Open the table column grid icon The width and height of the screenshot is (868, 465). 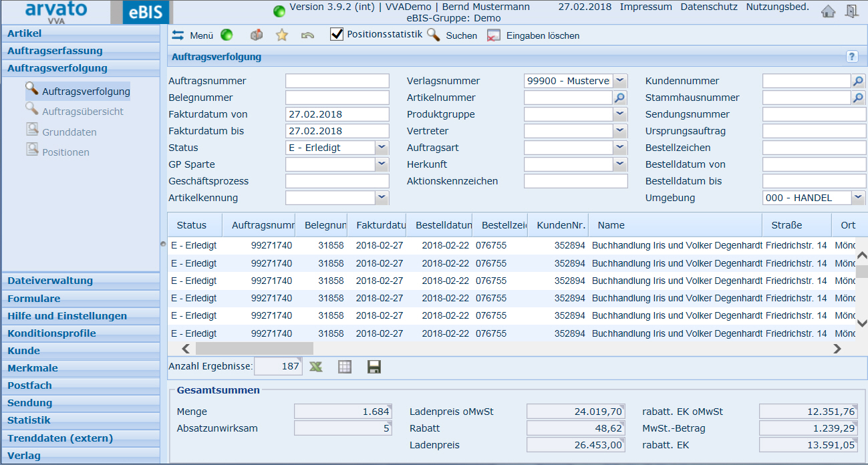click(345, 366)
